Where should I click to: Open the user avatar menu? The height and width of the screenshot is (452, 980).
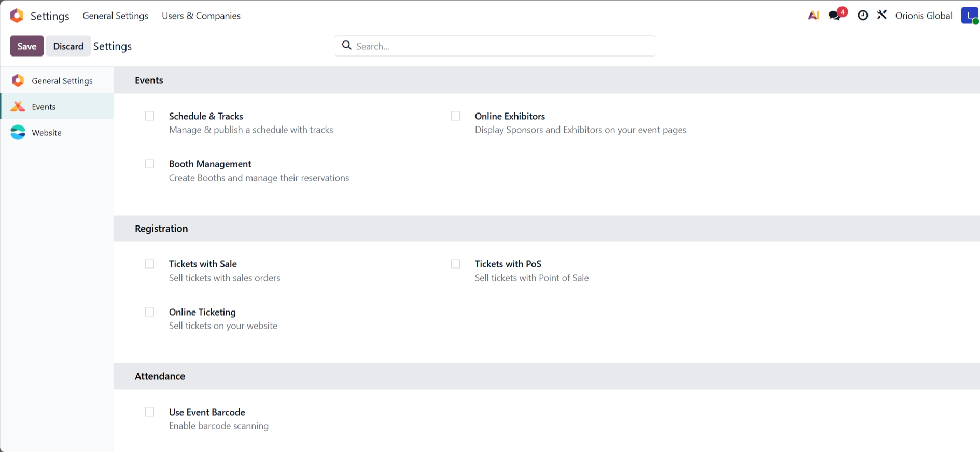[x=970, y=16]
